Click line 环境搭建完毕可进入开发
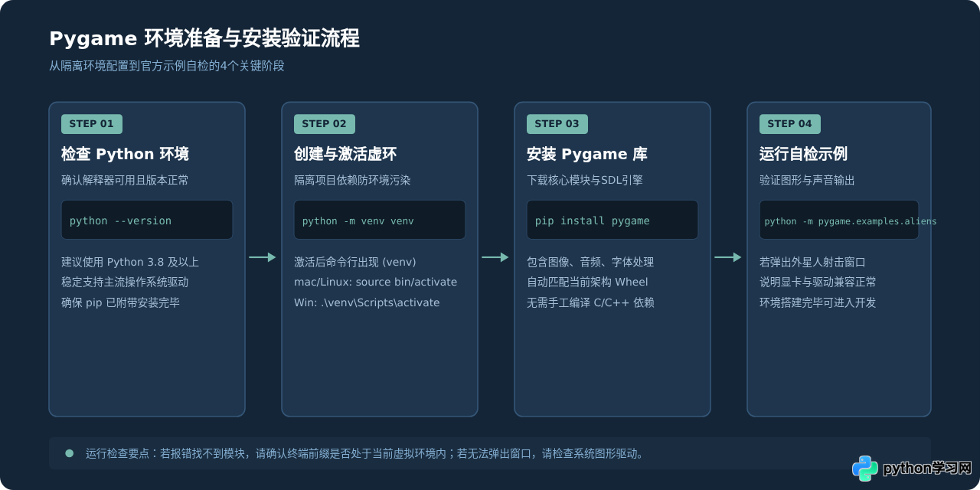This screenshot has height=490, width=980. (x=818, y=302)
